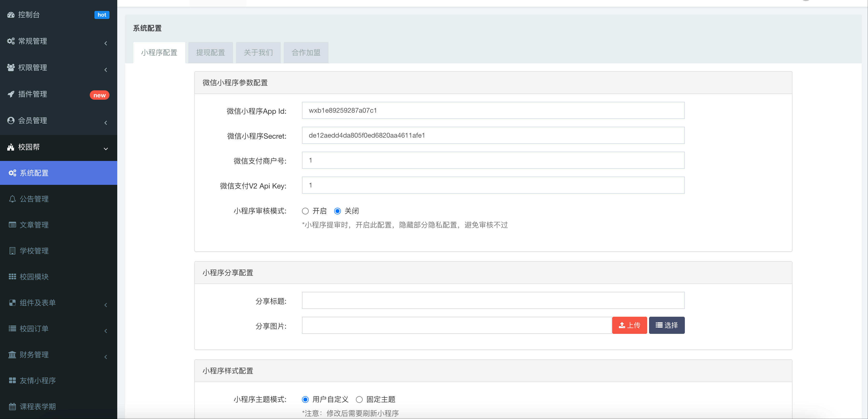Expand the 常规管理 menu chevron
Image resolution: width=868 pixels, height=419 pixels.
pos(106,43)
